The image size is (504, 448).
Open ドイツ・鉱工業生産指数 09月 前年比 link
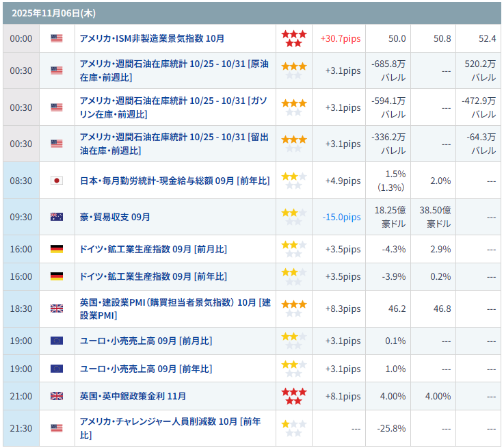(x=153, y=276)
